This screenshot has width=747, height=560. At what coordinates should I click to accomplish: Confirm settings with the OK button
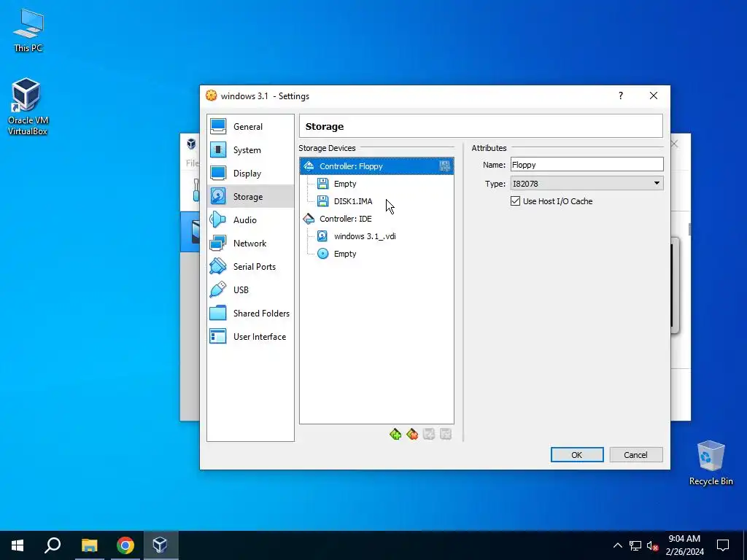pyautogui.click(x=577, y=455)
